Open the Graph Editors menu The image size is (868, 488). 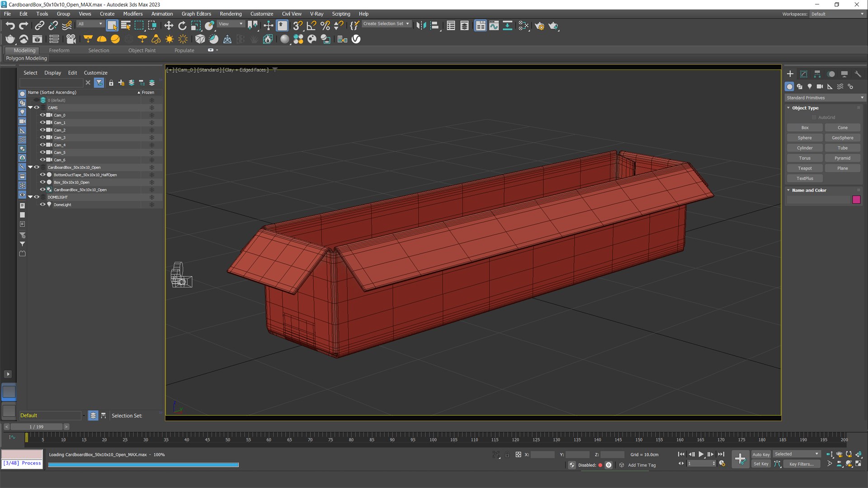(x=196, y=14)
